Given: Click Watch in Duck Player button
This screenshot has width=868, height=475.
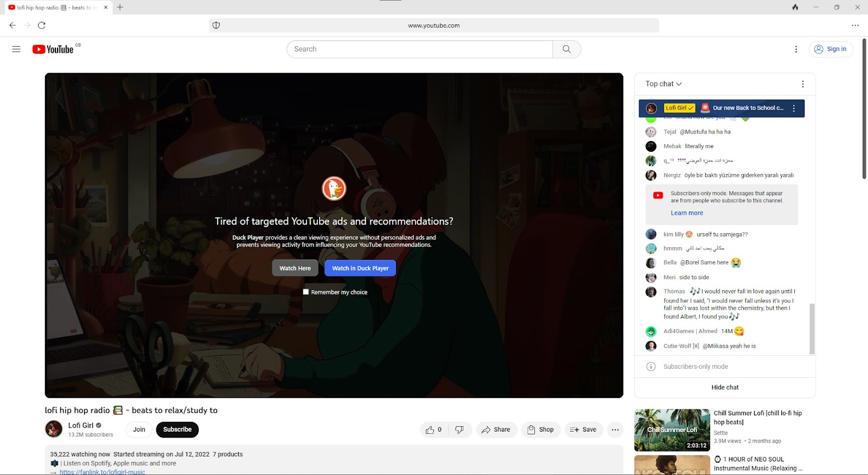Looking at the screenshot, I should pos(360,268).
